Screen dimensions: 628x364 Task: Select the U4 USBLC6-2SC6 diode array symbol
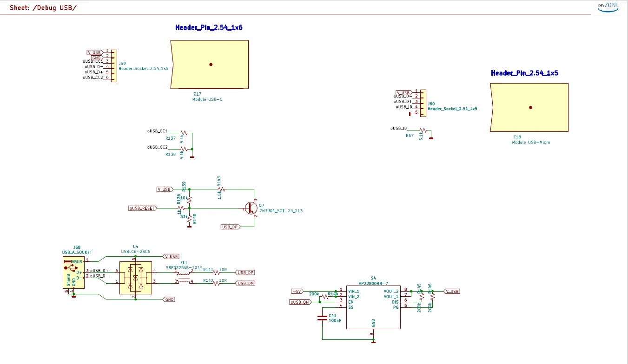135,277
